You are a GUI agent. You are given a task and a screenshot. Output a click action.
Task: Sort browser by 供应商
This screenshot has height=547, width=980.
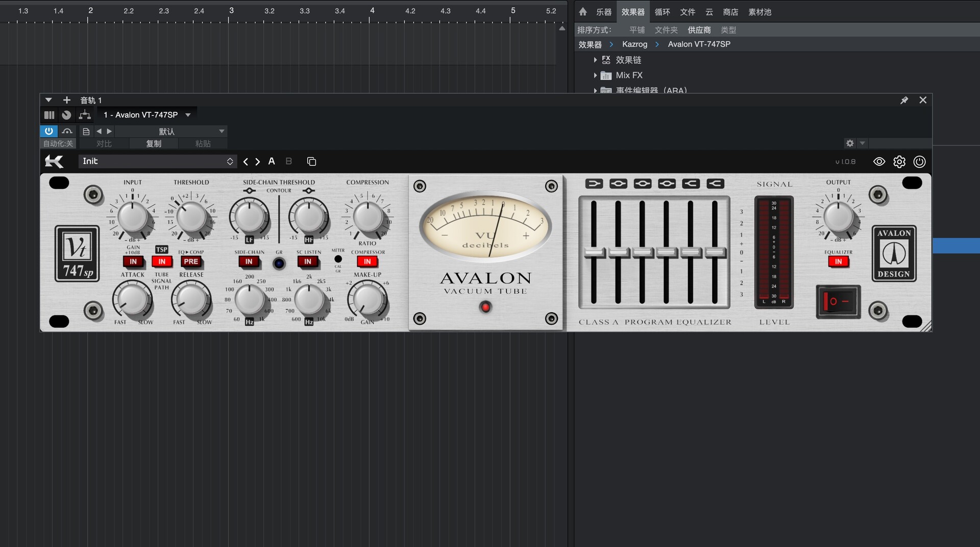(x=699, y=30)
